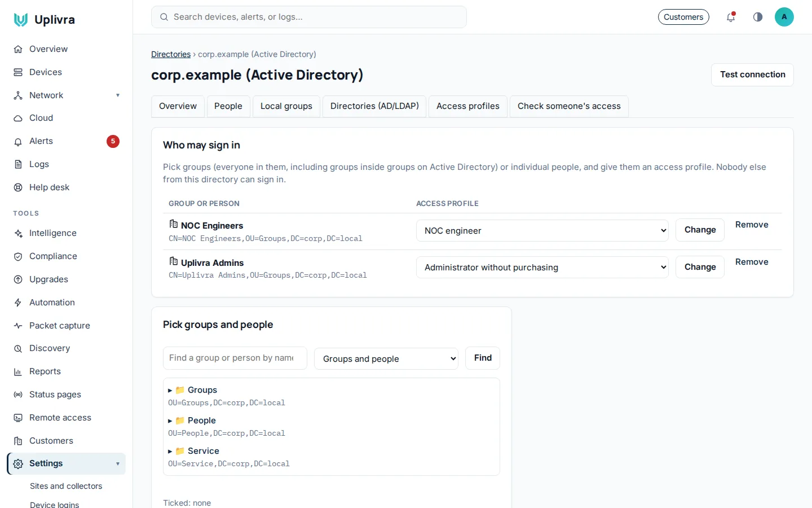Open access profile dropdown for NOC Engineers
This screenshot has height=508, width=812.
(x=542, y=230)
